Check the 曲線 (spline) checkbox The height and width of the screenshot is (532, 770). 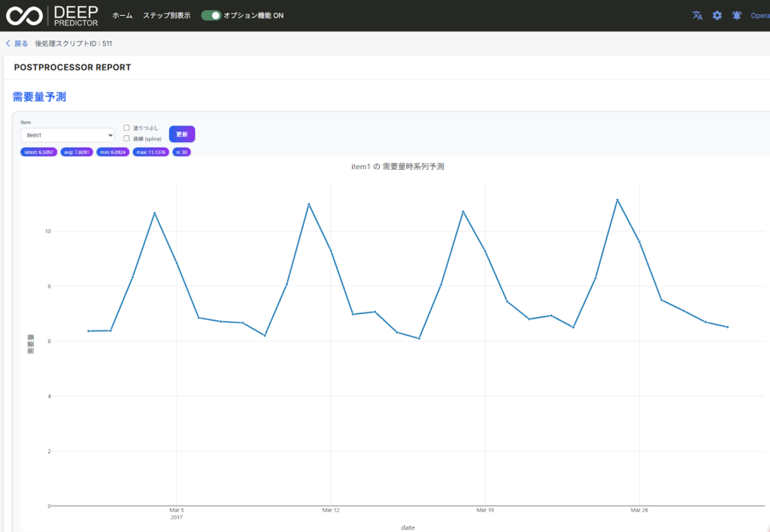pyautogui.click(x=126, y=138)
